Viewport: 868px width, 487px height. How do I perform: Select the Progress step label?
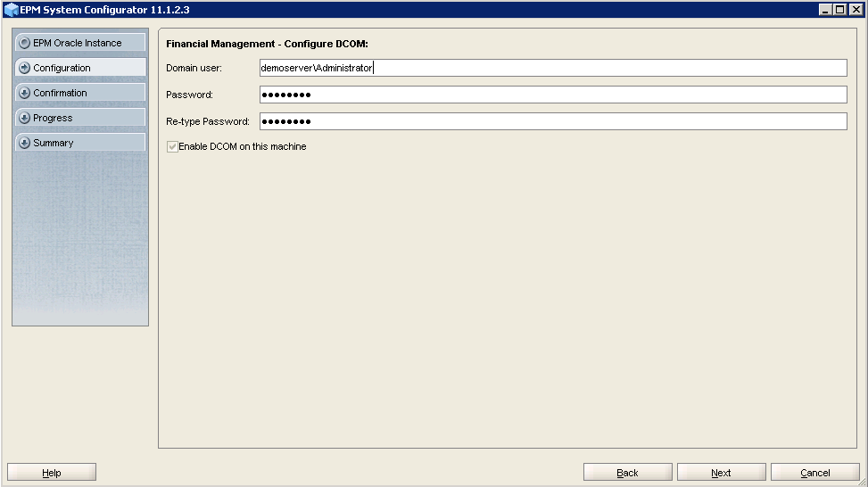53,118
